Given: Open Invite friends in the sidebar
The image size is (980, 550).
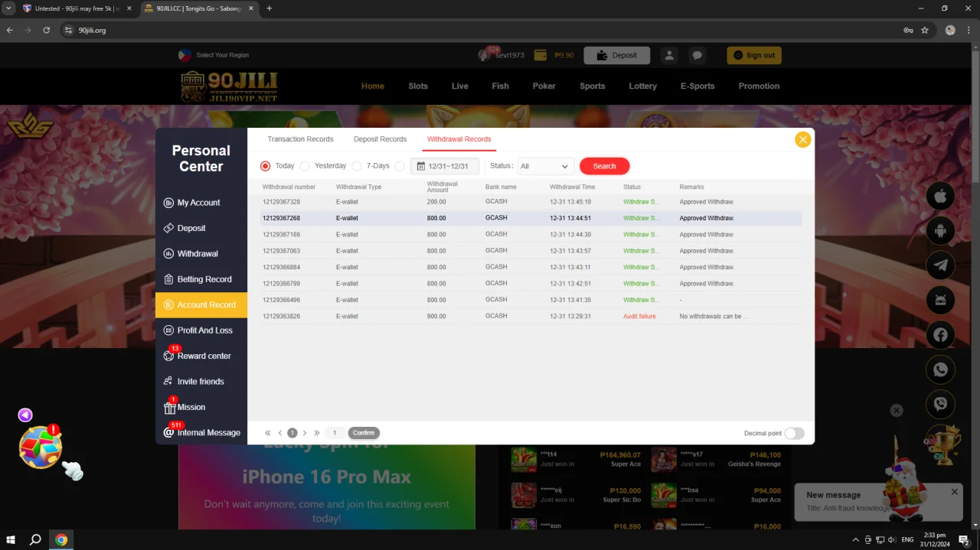Looking at the screenshot, I should pos(201,381).
